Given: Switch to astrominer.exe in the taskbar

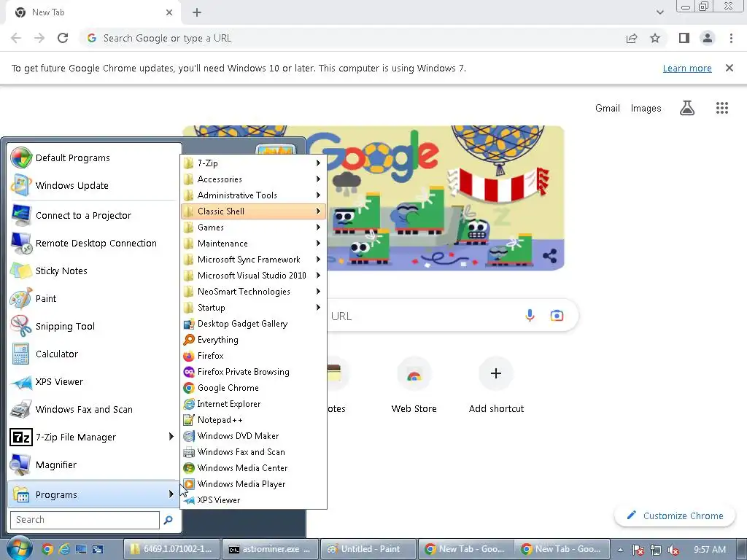Looking at the screenshot, I should (269, 549).
